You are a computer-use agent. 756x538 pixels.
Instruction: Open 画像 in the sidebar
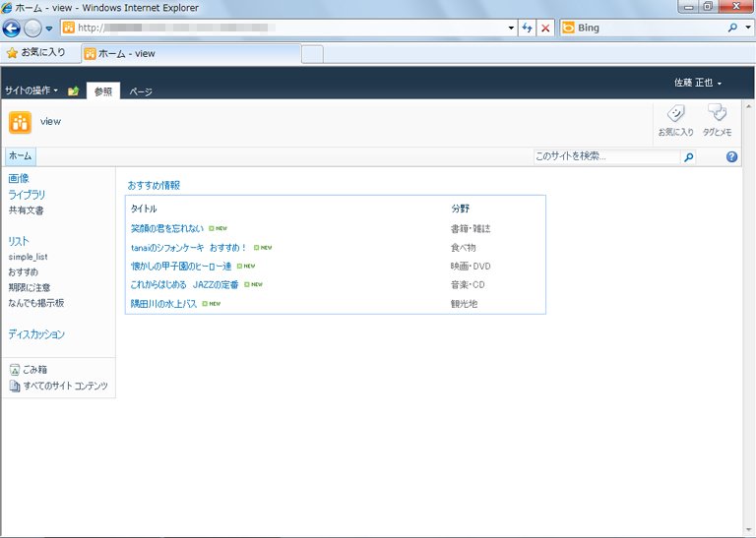19,179
